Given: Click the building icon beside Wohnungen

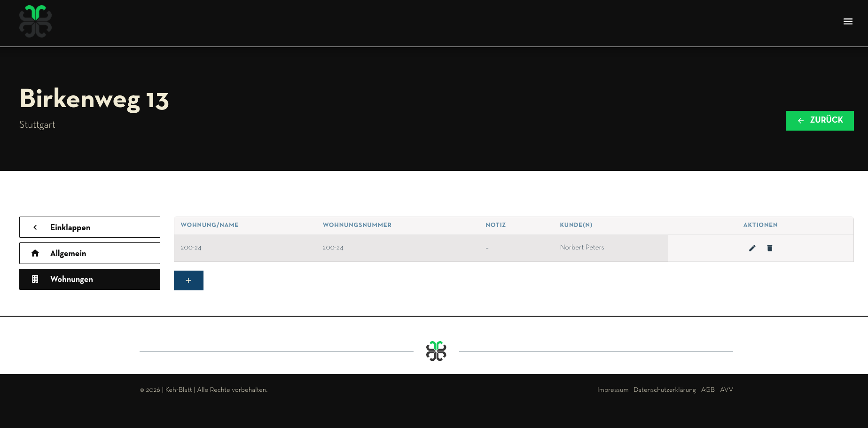Looking at the screenshot, I should coord(35,279).
